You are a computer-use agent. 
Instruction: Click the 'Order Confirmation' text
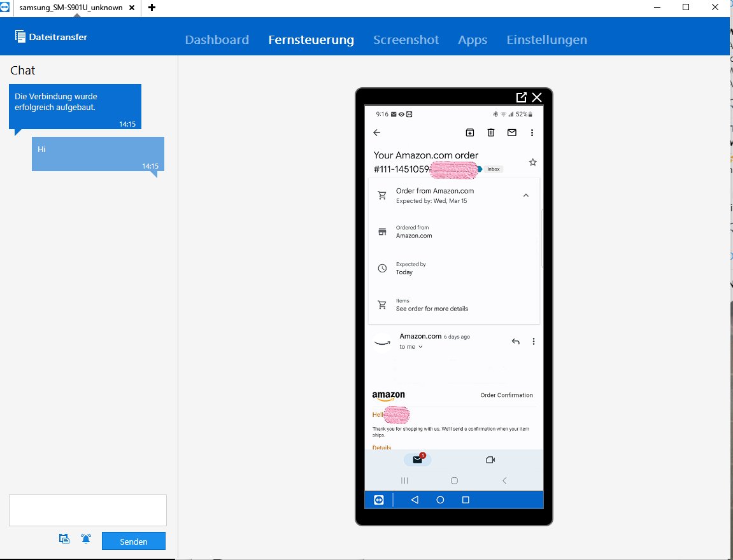[507, 395]
